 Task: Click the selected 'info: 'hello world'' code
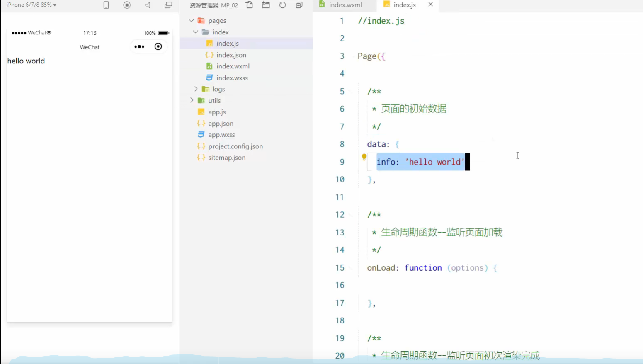[x=421, y=162]
